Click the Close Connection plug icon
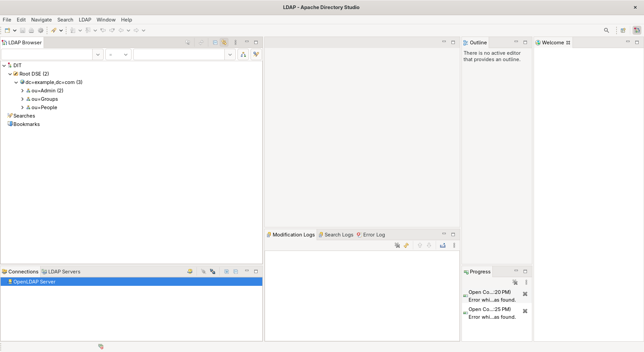The height and width of the screenshot is (352, 644). click(213, 272)
